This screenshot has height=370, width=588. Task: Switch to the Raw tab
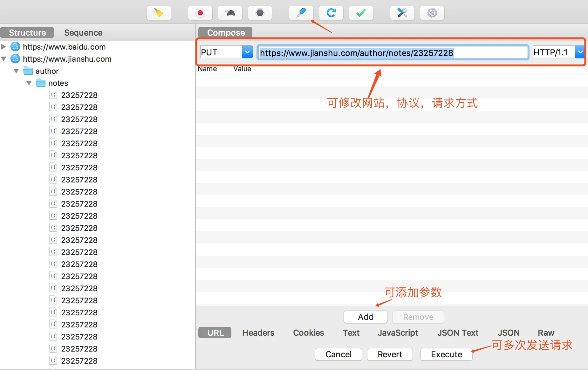point(546,333)
